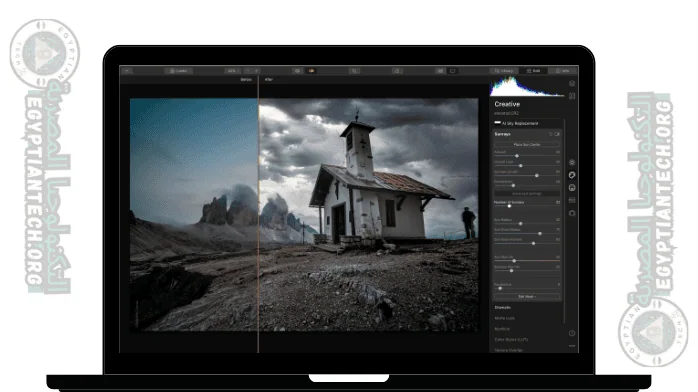Click the three-dots more options icon

click(x=572, y=346)
